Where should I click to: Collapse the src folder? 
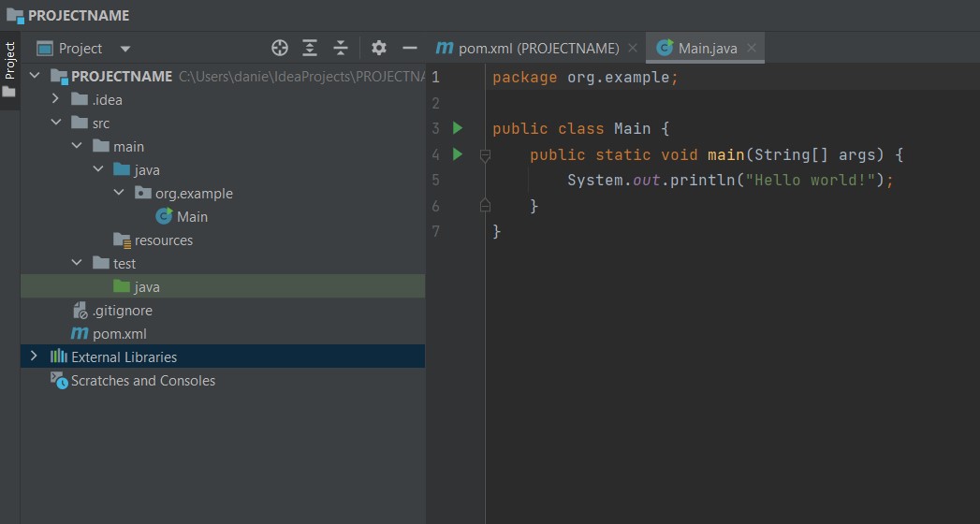coord(56,124)
